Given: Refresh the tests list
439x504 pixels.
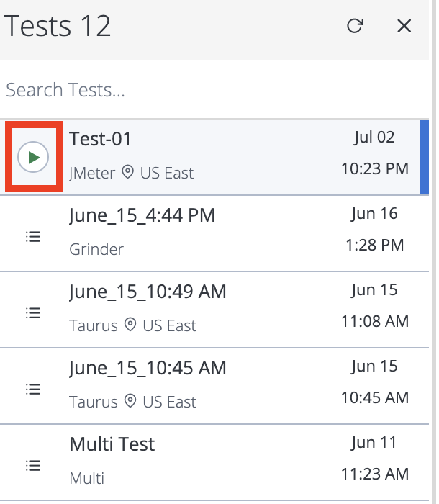Looking at the screenshot, I should [x=355, y=26].
